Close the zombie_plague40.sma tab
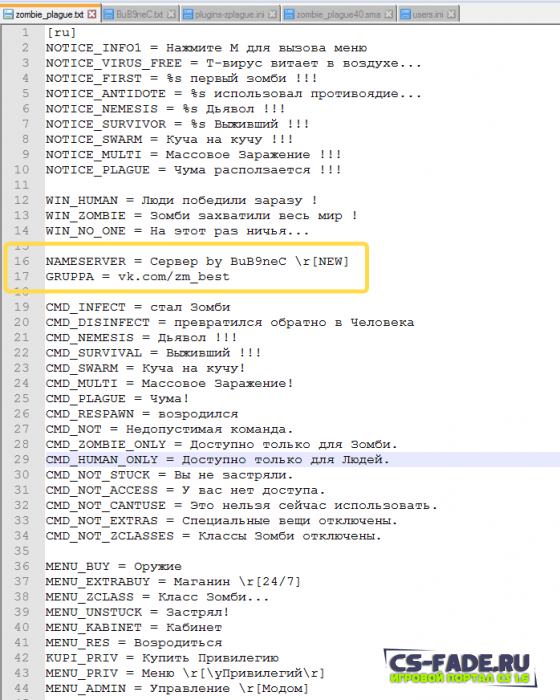Screen dimensions: 560x700 pyautogui.click(x=389, y=14)
